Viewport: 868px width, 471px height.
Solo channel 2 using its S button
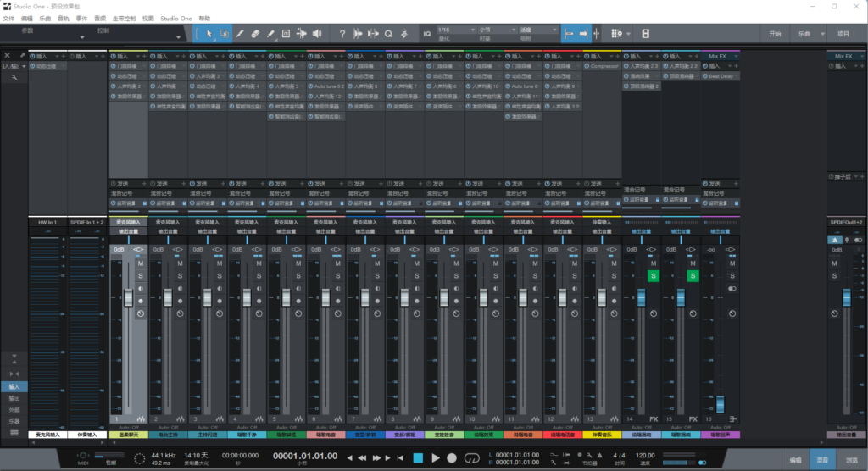tap(180, 275)
